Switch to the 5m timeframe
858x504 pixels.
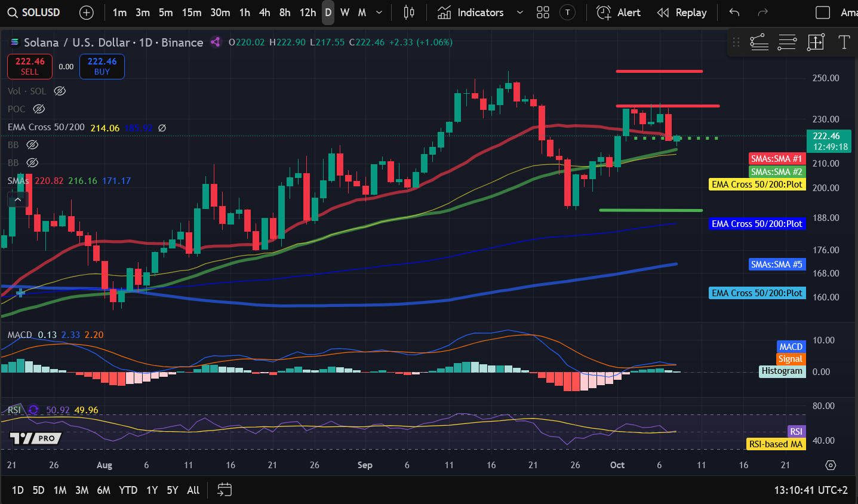click(165, 13)
